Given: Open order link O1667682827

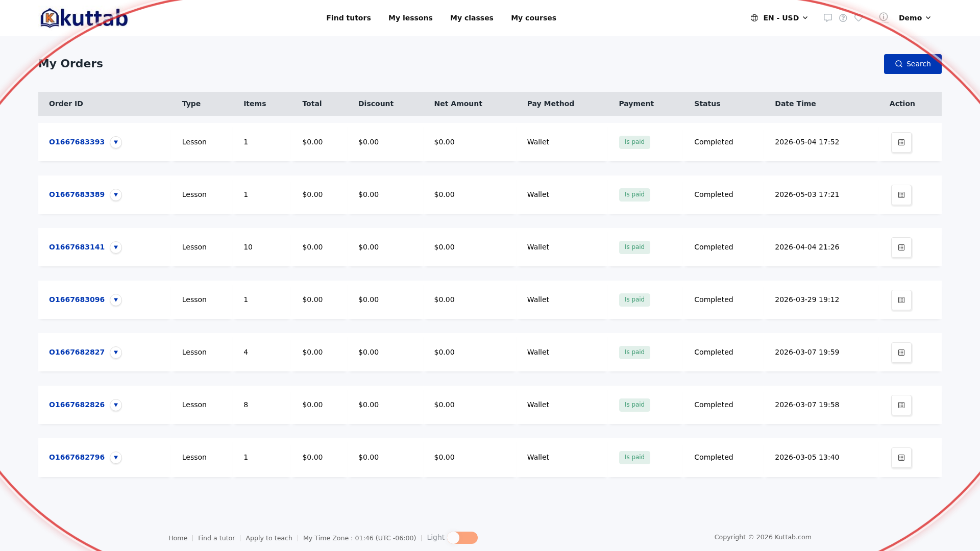Looking at the screenshot, I should (77, 352).
